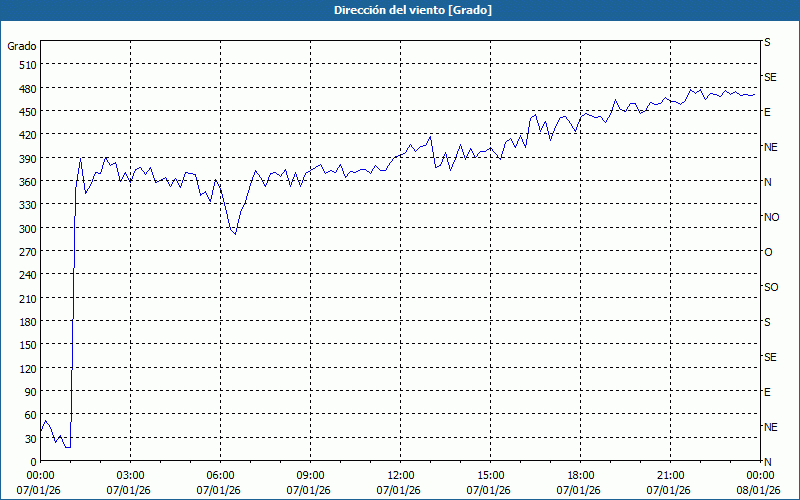
Task: Click the lowest dip of the line after 06:00
Action: point(235,234)
